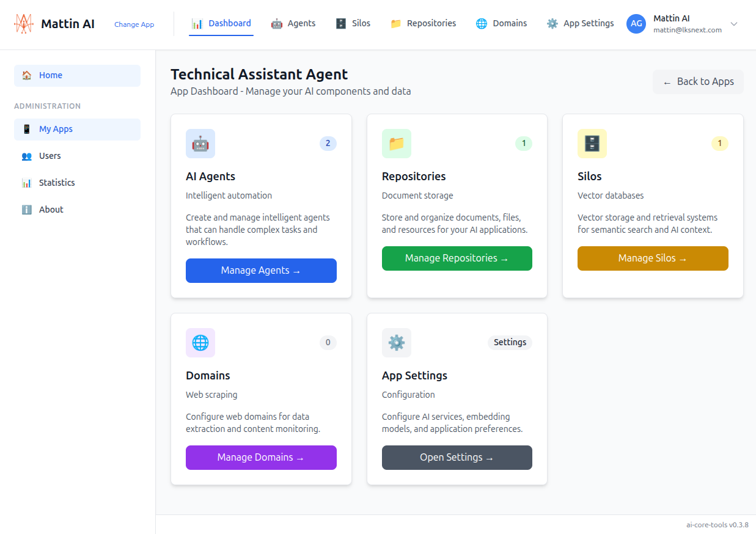Image resolution: width=756 pixels, height=534 pixels.
Task: Open the Change App link
Action: click(134, 24)
